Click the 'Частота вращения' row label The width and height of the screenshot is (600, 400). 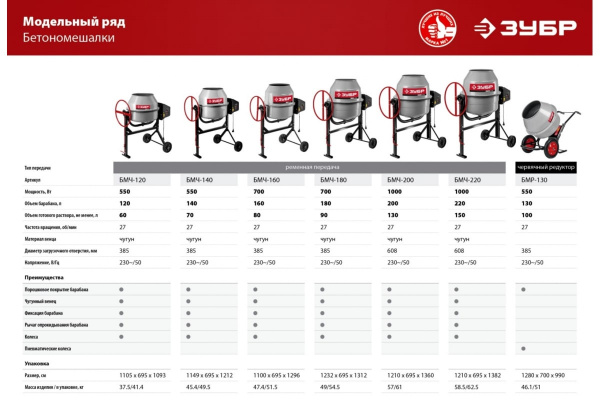click(51, 227)
